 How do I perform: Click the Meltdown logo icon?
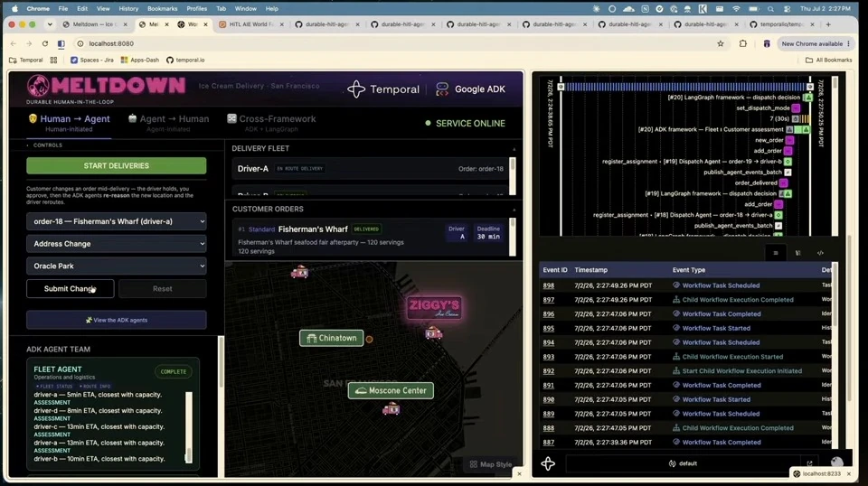[x=38, y=86]
